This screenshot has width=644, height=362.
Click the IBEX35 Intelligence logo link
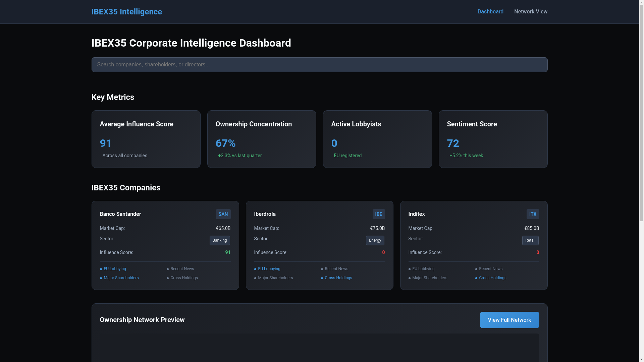tap(126, 12)
